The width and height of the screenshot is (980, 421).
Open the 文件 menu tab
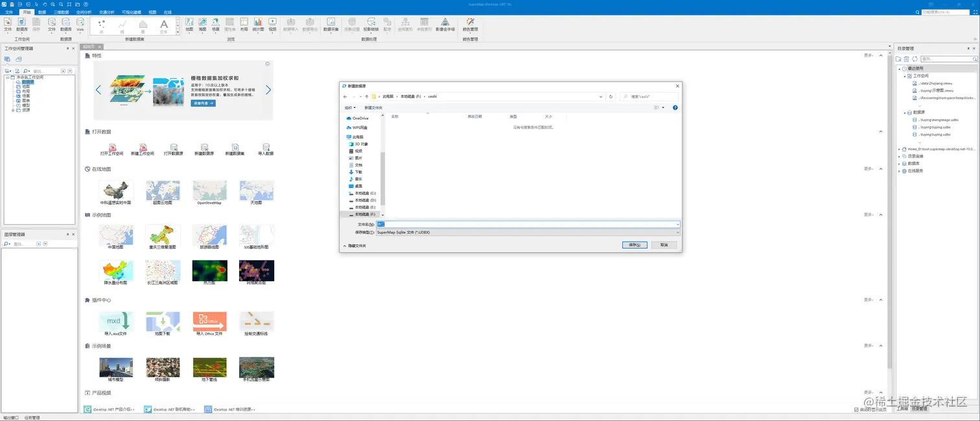9,12
